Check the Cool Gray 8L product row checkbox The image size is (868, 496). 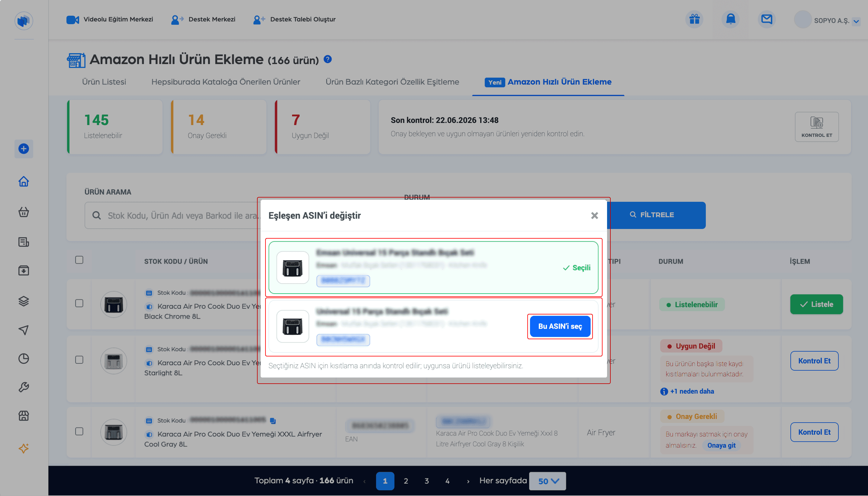pyautogui.click(x=79, y=431)
